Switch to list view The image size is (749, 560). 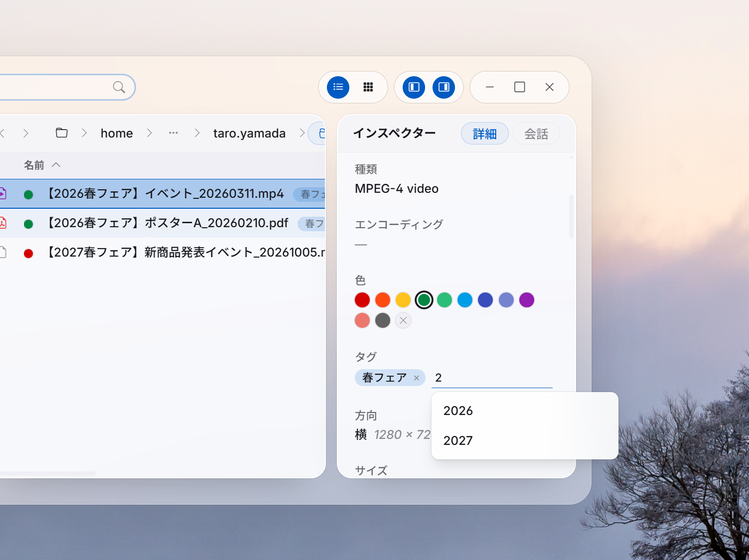[338, 87]
